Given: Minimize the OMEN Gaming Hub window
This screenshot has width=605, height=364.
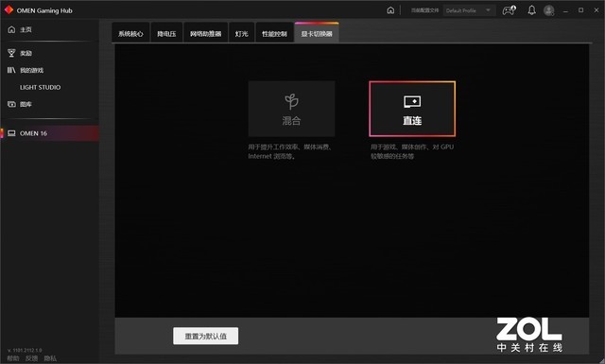Looking at the screenshot, I should 565,10.
